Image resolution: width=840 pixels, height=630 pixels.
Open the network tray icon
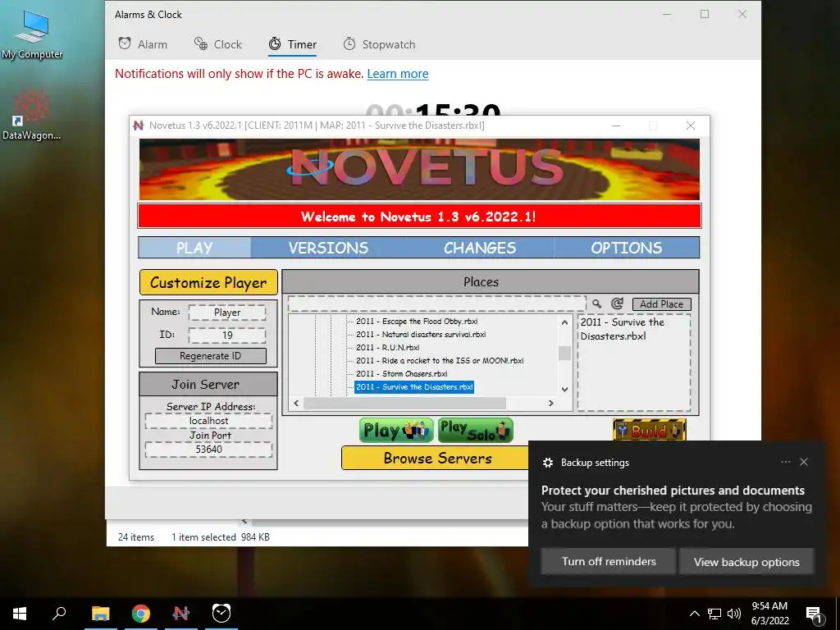tap(714, 614)
